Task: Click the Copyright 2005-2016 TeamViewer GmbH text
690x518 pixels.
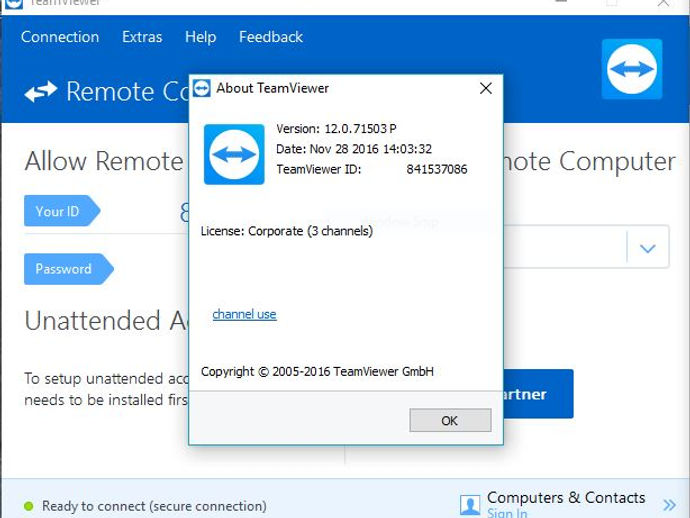Action: (317, 372)
